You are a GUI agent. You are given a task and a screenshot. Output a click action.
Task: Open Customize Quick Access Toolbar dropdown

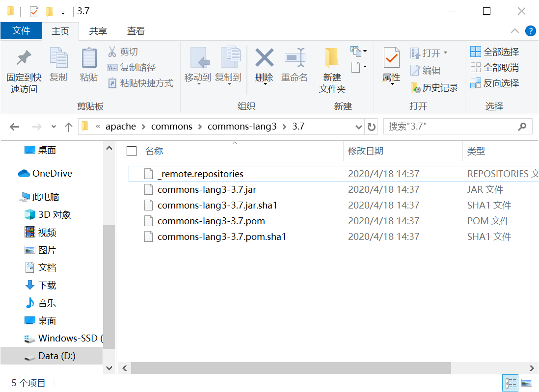[x=63, y=13]
